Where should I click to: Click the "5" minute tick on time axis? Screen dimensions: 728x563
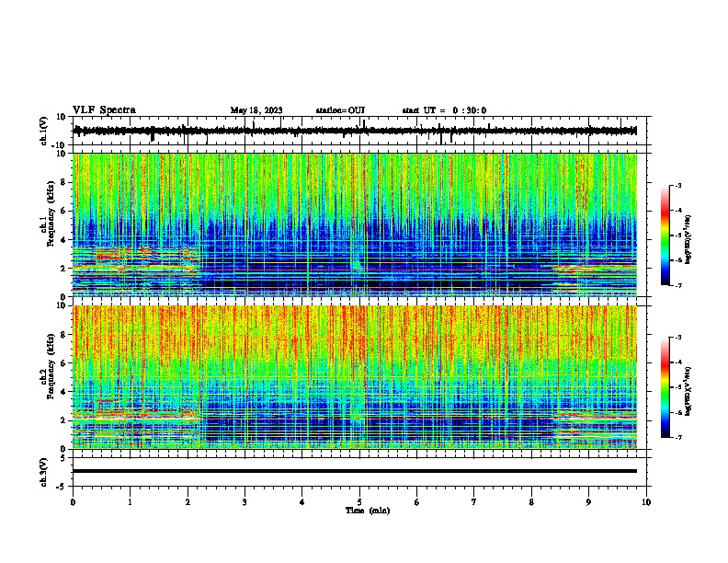pos(359,502)
